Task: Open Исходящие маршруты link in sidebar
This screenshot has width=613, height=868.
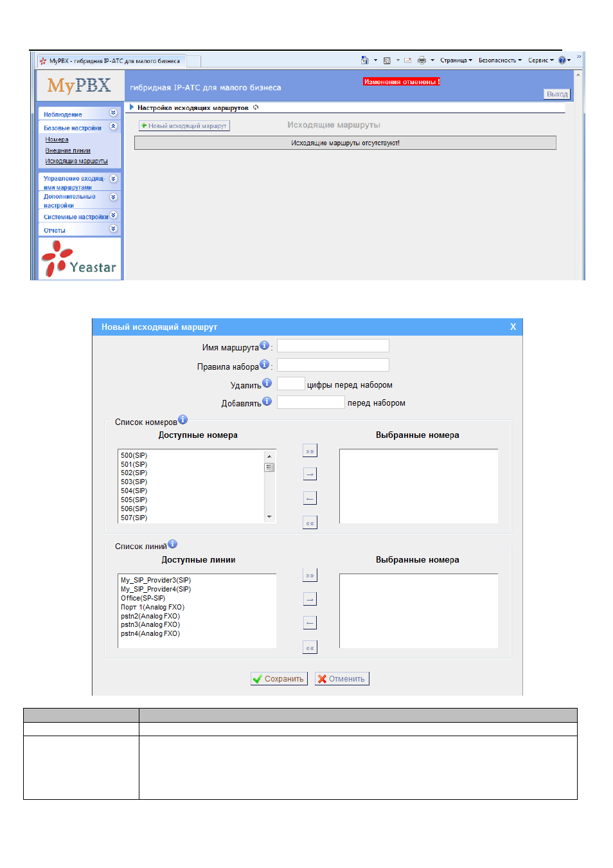Action: (x=76, y=161)
